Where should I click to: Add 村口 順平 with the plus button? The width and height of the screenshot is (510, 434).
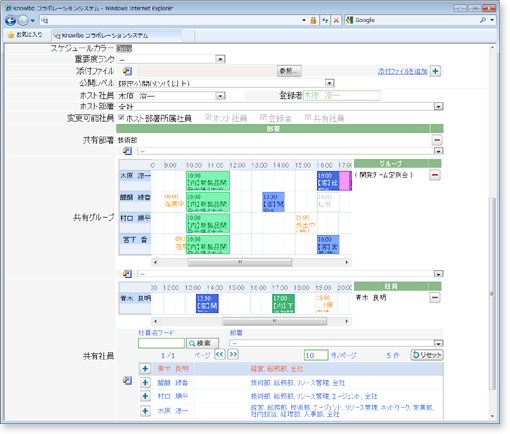[x=145, y=396]
